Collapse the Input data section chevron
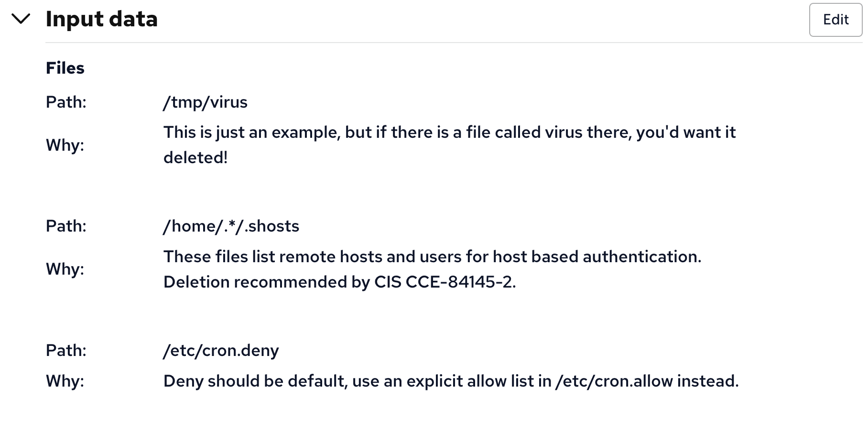The width and height of the screenshot is (868, 422). (21, 19)
